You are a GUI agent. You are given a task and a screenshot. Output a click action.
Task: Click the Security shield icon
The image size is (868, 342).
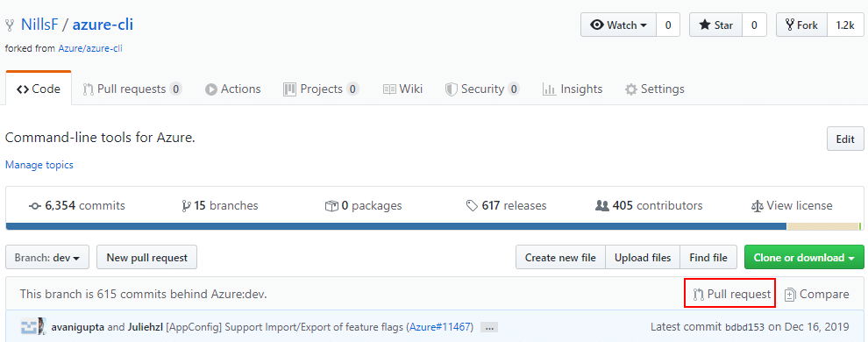[x=452, y=89]
